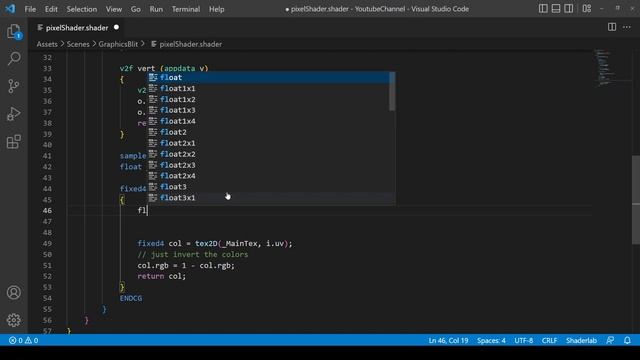Select the pixelShader.shader editor tab
This screenshot has height=360, width=640.
[x=77, y=28]
